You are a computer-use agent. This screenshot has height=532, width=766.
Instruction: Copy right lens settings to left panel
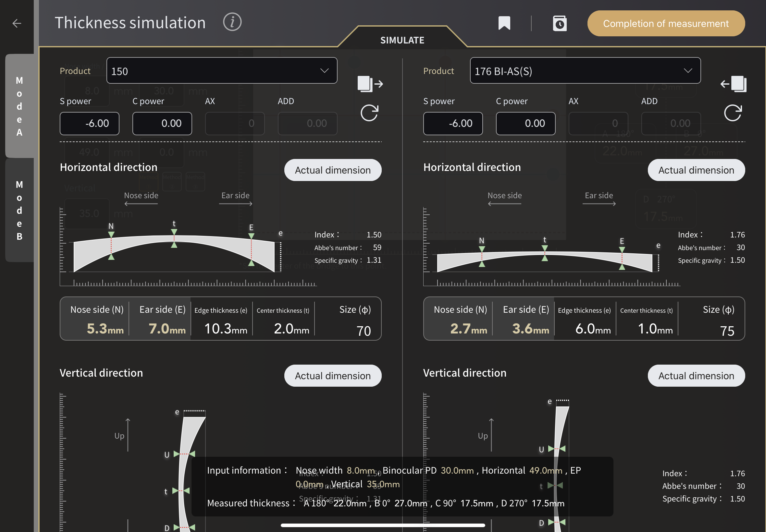coord(733,84)
